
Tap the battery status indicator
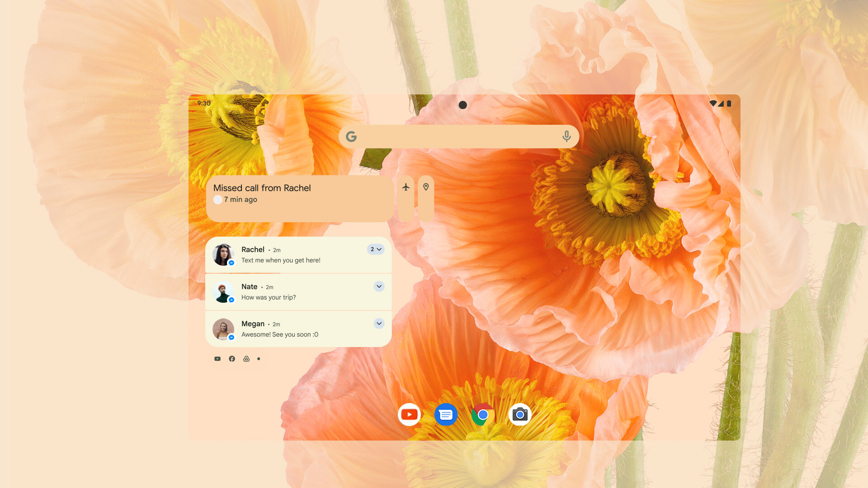click(728, 103)
